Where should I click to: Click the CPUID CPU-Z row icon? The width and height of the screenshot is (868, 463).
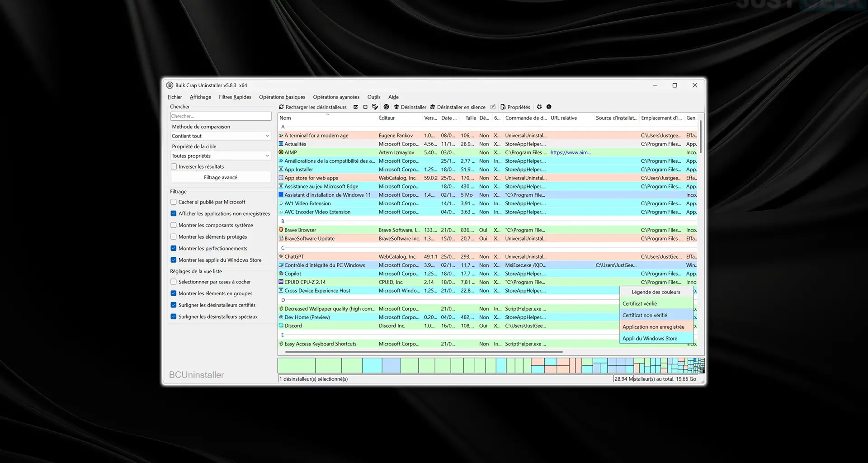pos(281,282)
